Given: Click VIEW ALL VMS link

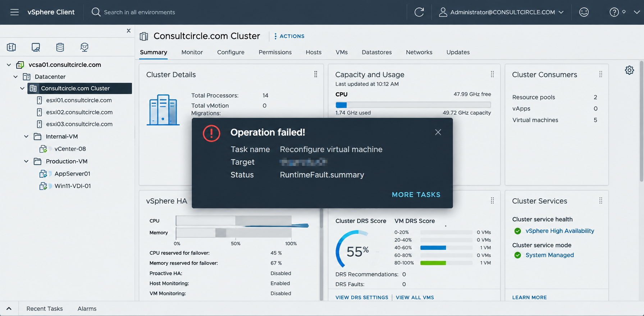Looking at the screenshot, I should click(x=415, y=297).
